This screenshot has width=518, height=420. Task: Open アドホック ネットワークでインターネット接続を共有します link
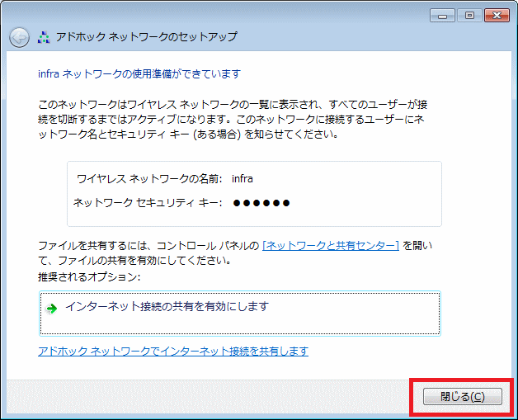coord(173,351)
